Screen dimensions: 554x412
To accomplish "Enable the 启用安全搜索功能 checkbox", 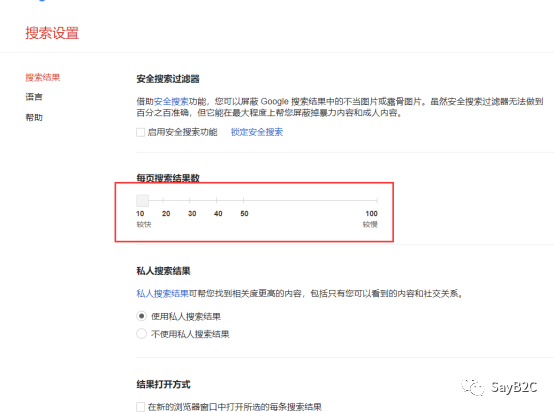I will (x=141, y=132).
